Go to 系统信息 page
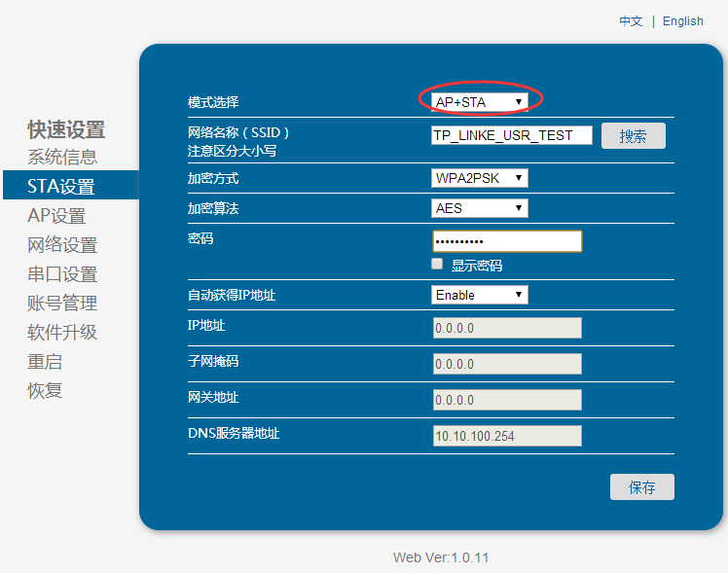Image resolution: width=728 pixels, height=573 pixels. (62, 158)
